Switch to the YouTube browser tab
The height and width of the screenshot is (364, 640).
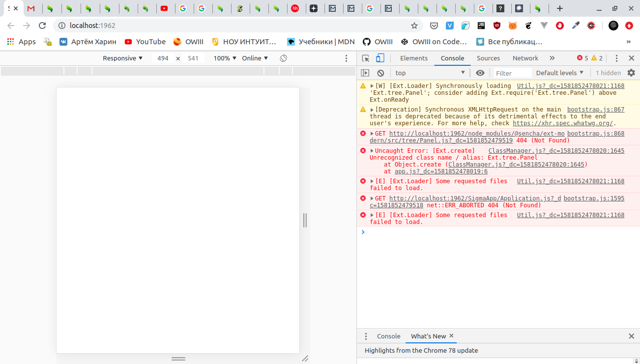tap(164, 8)
